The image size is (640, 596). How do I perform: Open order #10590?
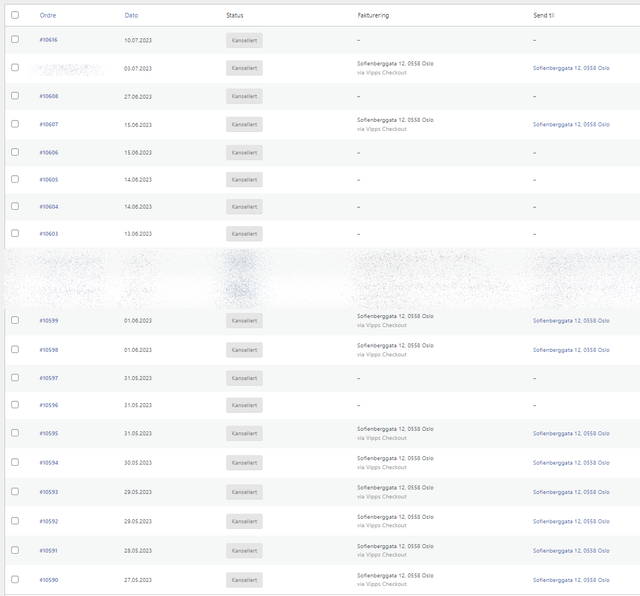[x=49, y=580]
